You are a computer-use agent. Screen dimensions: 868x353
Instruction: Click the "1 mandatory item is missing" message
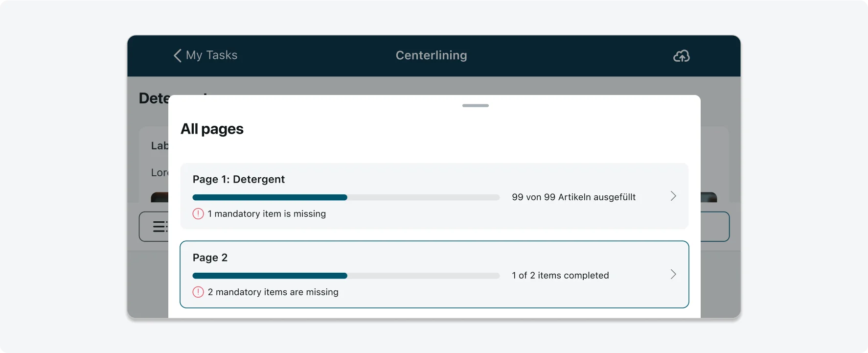[x=267, y=214]
